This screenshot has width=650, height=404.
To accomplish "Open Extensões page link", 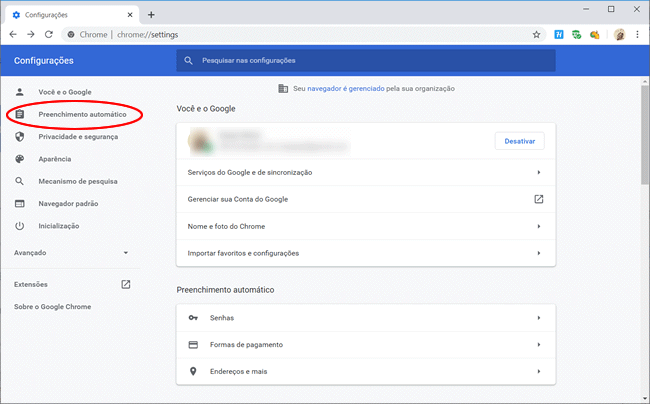I will coord(31,284).
